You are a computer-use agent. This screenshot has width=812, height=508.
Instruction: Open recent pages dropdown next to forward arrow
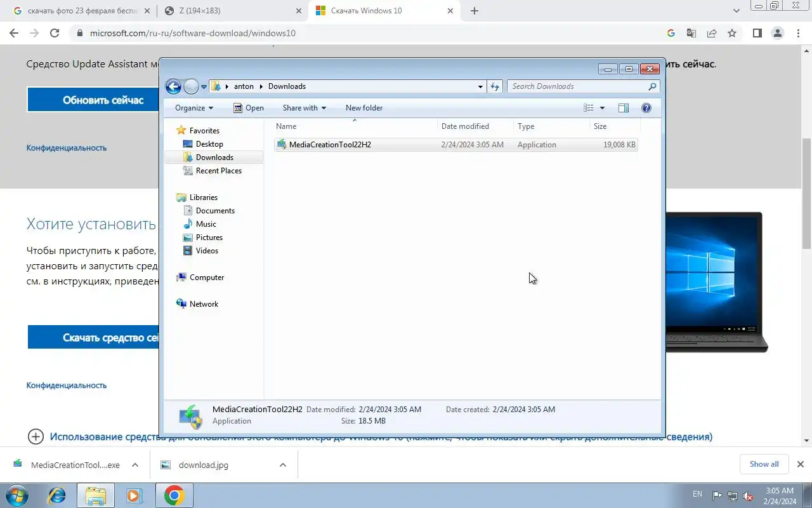(x=204, y=86)
